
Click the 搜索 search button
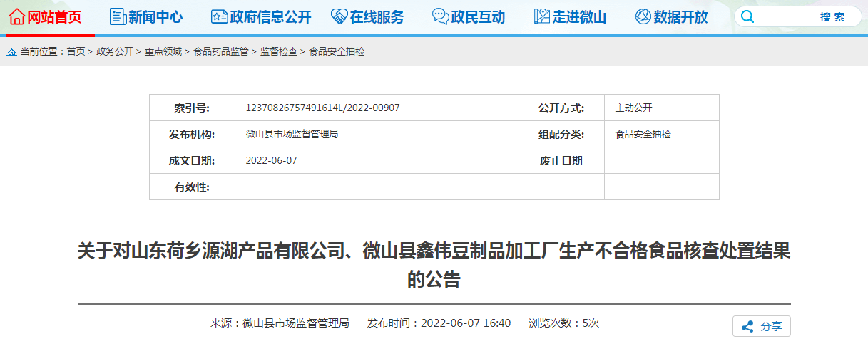pos(832,17)
